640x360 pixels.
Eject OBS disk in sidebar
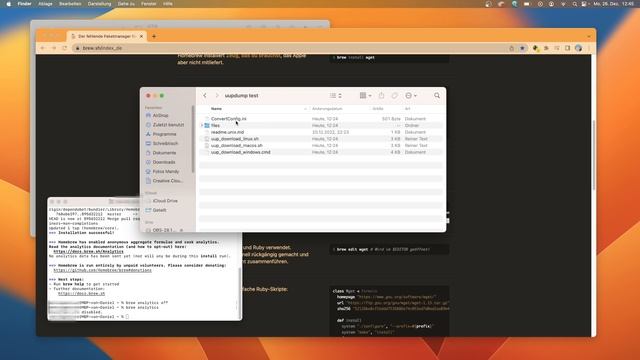(181, 230)
